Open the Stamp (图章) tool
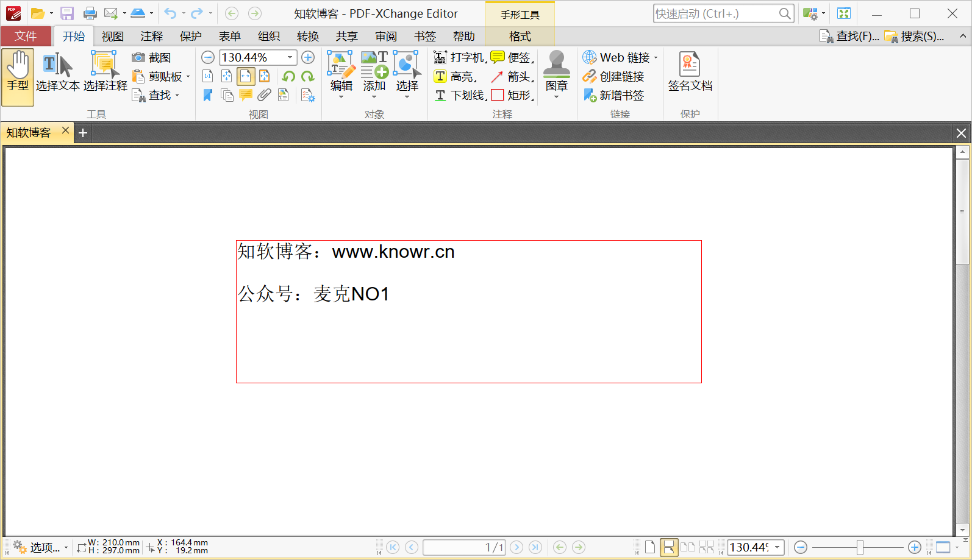The height and width of the screenshot is (560, 972). pos(557,75)
